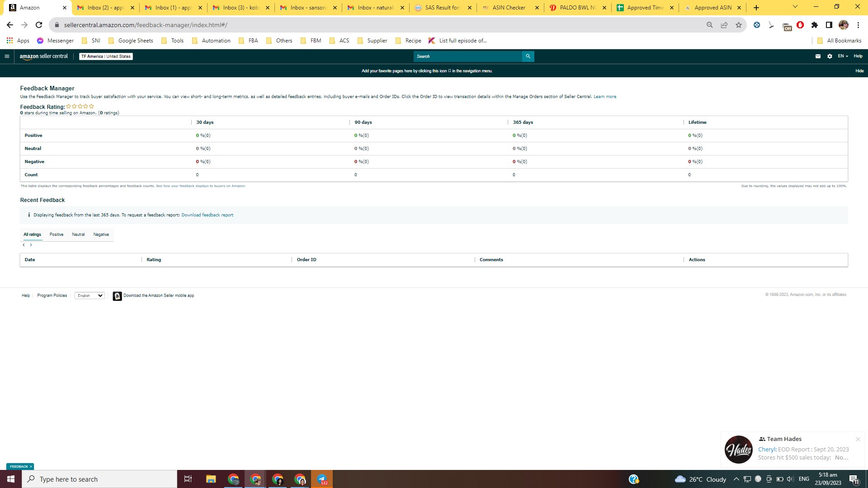Image resolution: width=868 pixels, height=488 pixels.
Task: Open the Chrome profile avatar
Action: click(x=844, y=25)
